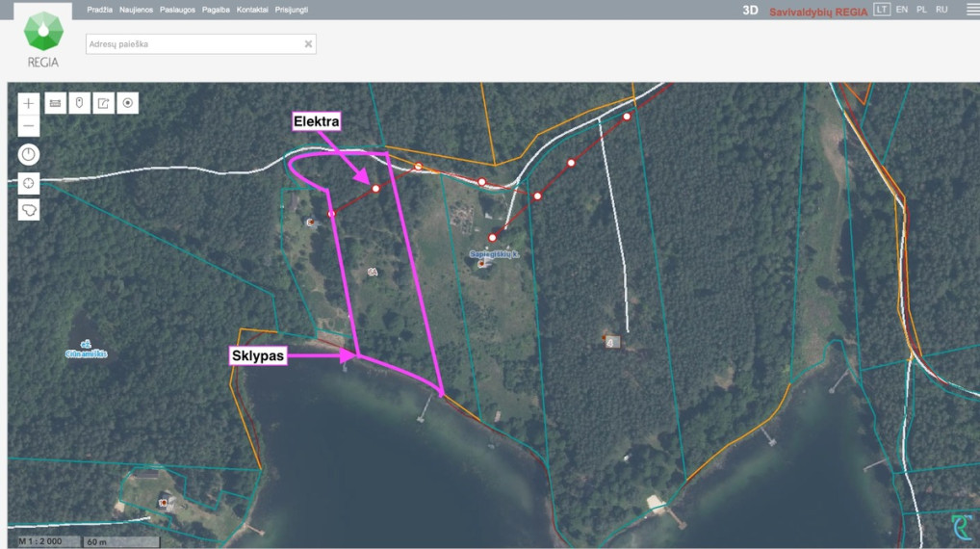The height and width of the screenshot is (549, 980).
Task: Zoom out with the minus button
Action: click(29, 125)
